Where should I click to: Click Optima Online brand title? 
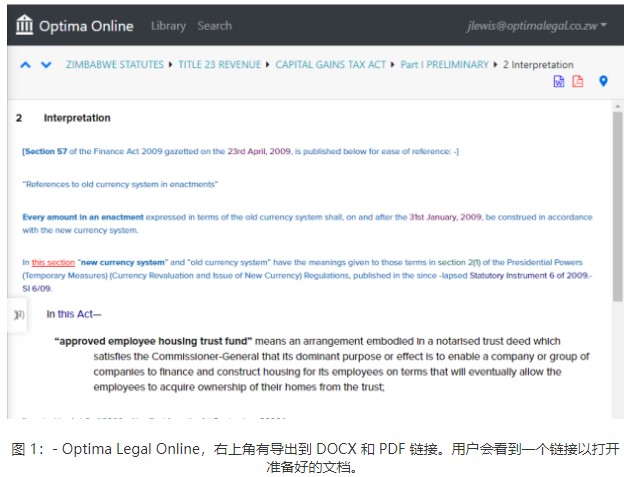(x=86, y=26)
